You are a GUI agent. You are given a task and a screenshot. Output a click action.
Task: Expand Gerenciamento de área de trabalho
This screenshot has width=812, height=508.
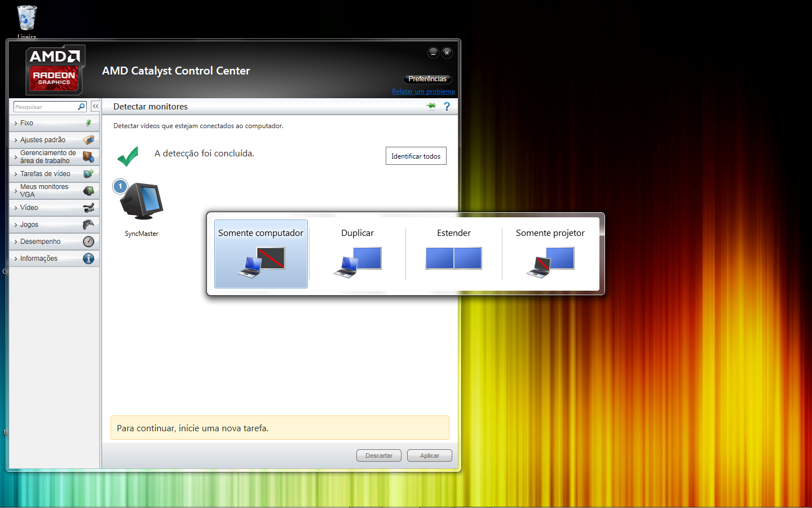pos(54,157)
